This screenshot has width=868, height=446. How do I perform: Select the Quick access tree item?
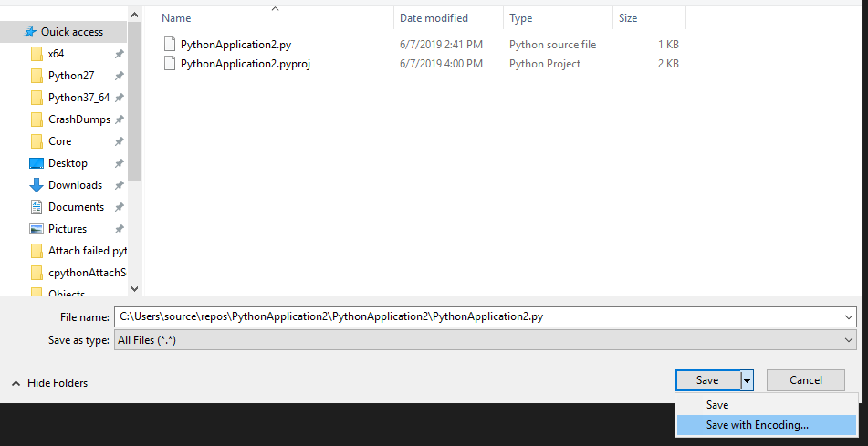pyautogui.click(x=63, y=32)
